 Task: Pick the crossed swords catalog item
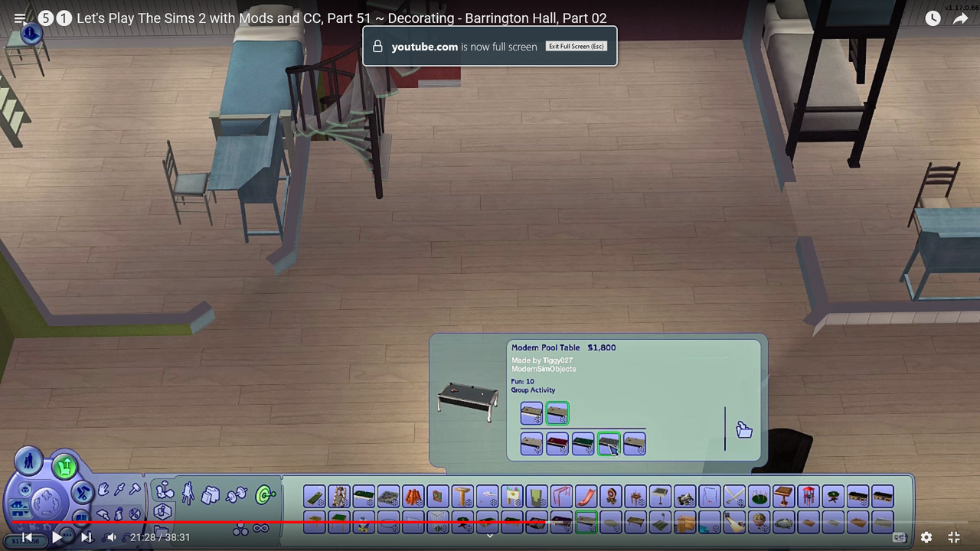pos(733,497)
